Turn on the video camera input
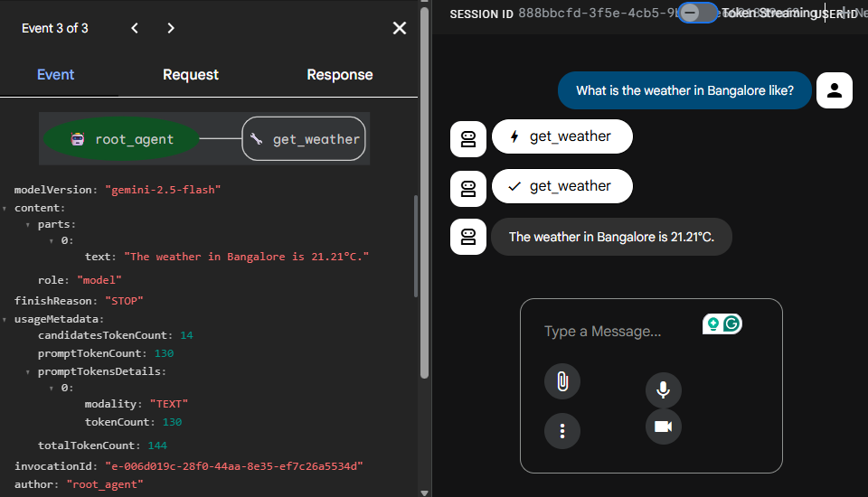Image resolution: width=868 pixels, height=497 pixels. click(663, 427)
